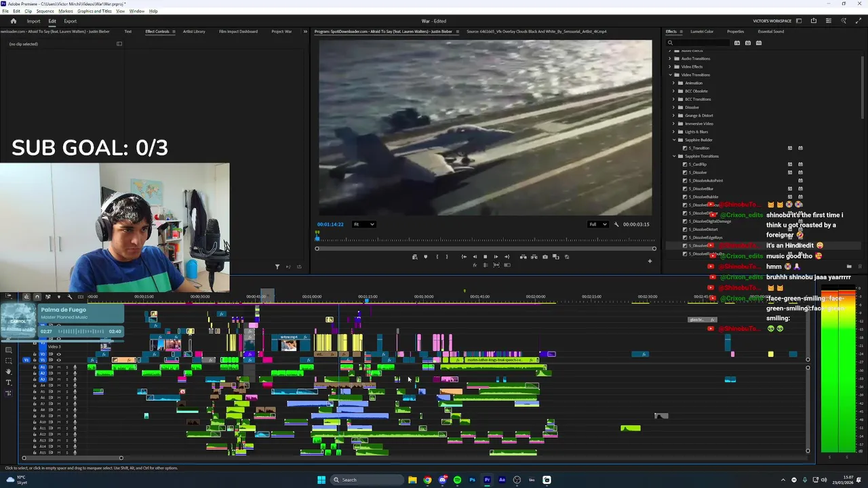Image resolution: width=868 pixels, height=488 pixels.
Task: Open the Graphics and Titles menu
Action: (94, 11)
